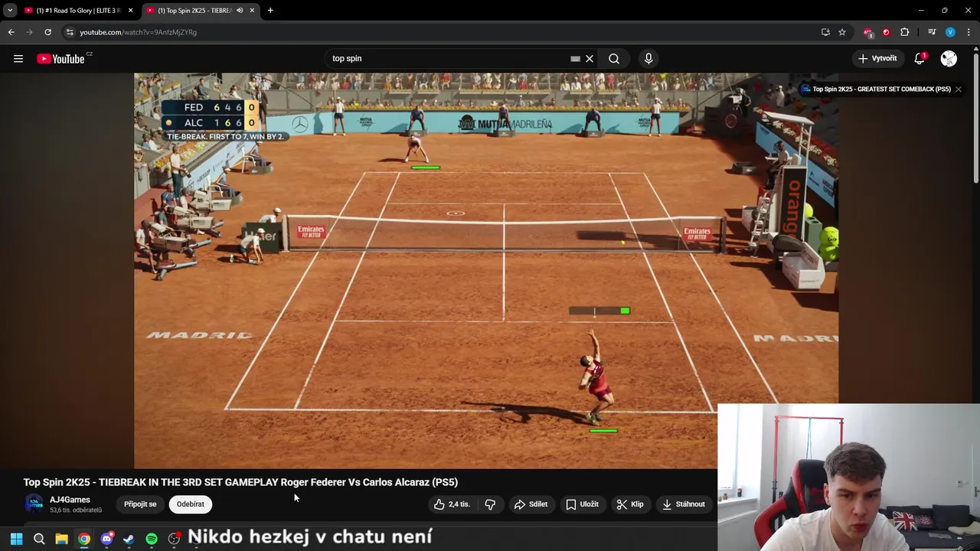Viewport: 980px width, 551px height.
Task: Reload the page
Action: (47, 32)
